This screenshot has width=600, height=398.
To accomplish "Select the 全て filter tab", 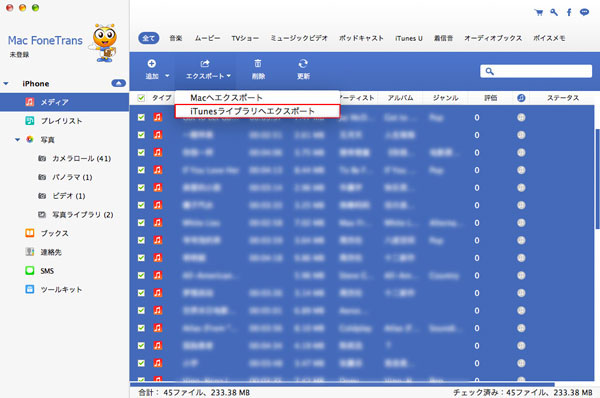I will [148, 38].
